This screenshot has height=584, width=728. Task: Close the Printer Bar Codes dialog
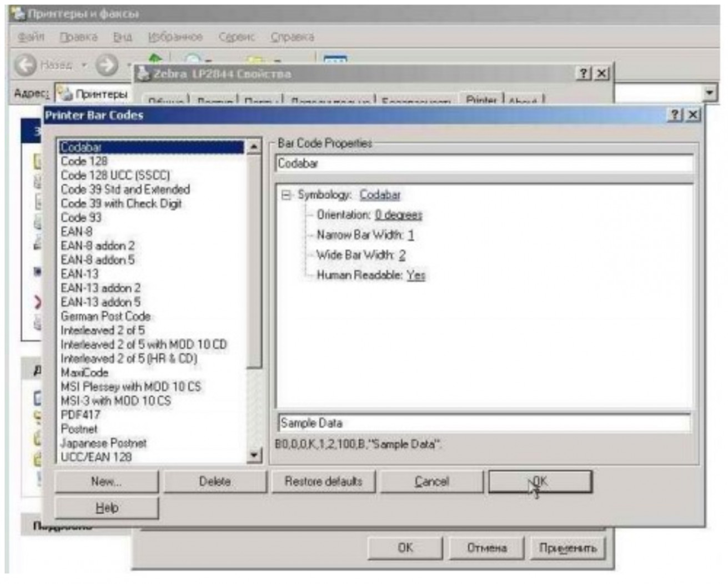[692, 115]
